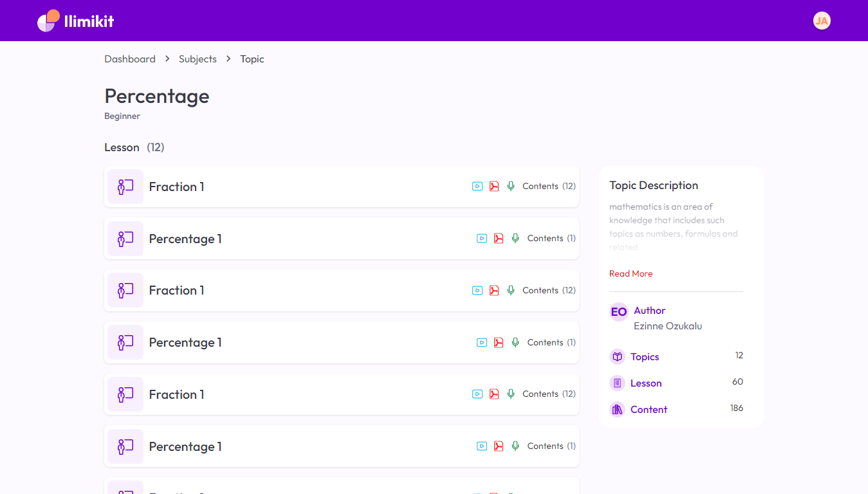
Task: Click the EO author avatar
Action: [x=619, y=312]
